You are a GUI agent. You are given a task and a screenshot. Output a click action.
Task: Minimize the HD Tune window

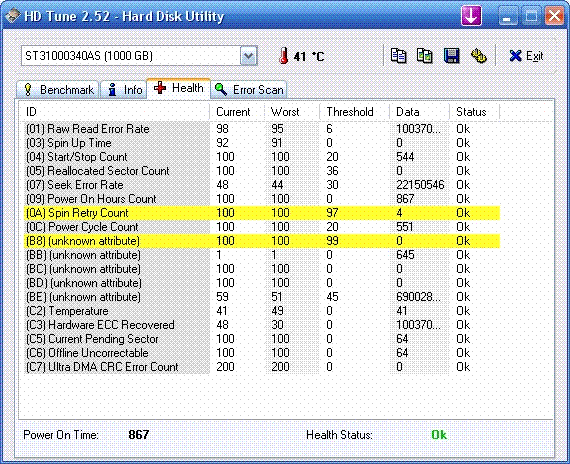[x=507, y=16]
